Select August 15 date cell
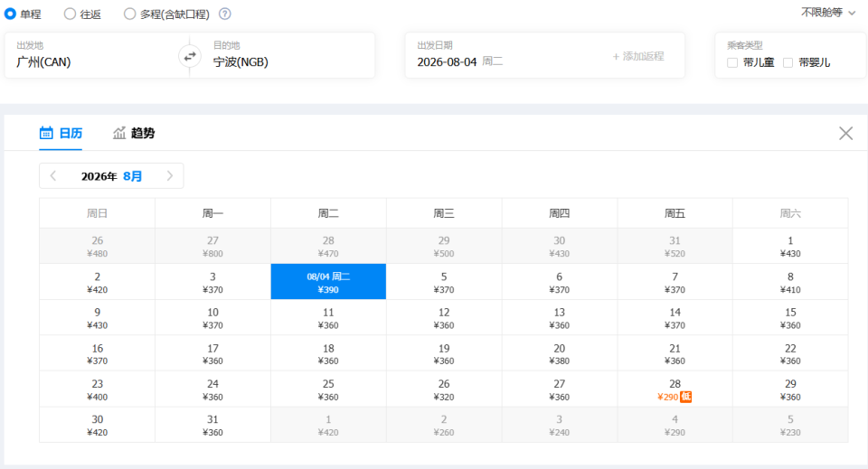The image size is (868, 469). click(x=790, y=318)
